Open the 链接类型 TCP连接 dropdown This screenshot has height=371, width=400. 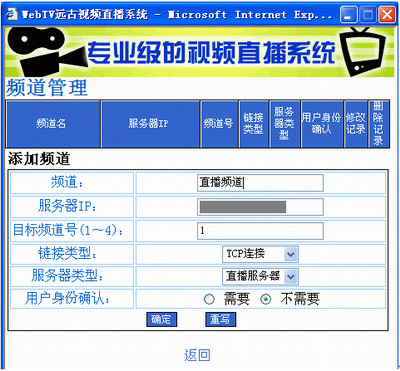point(260,255)
